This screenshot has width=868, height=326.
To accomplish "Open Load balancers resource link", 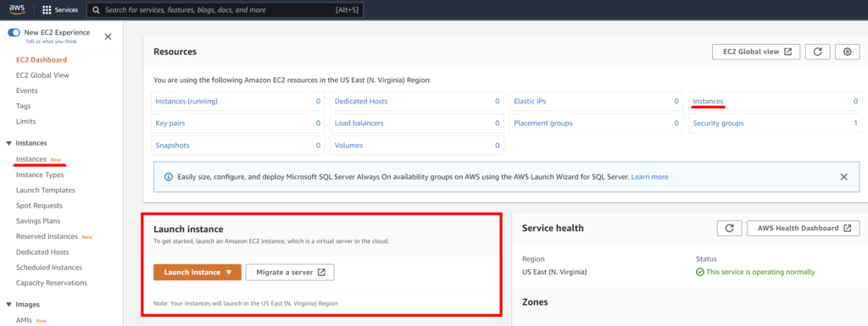I will (359, 124).
